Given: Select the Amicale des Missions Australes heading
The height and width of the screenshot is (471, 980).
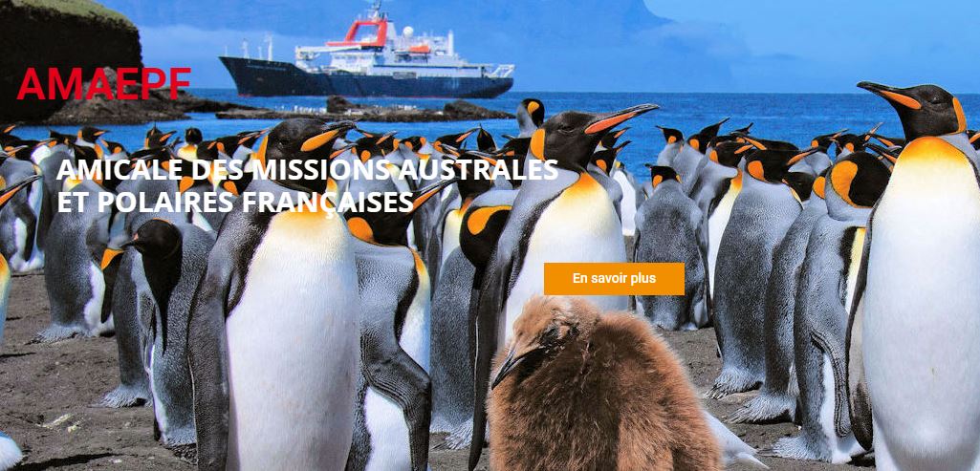Looking at the screenshot, I should [307, 169].
